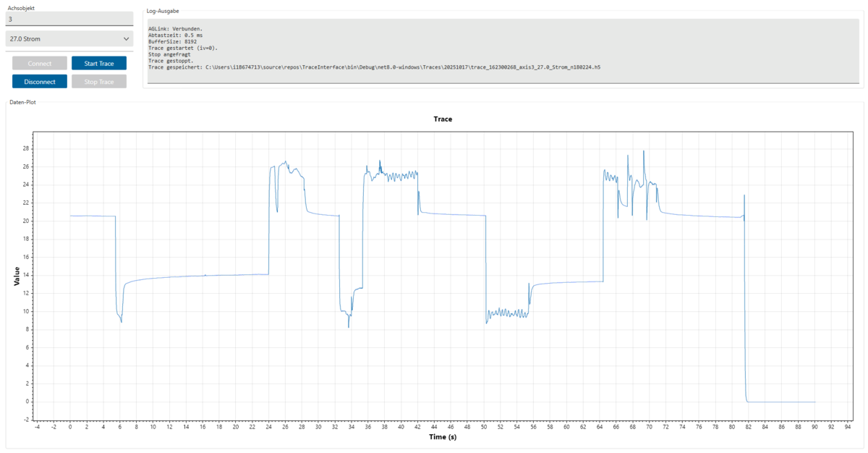This screenshot has width=868, height=453.
Task: Click the 'AGLink: Verbunden.' log line
Action: (x=175, y=28)
